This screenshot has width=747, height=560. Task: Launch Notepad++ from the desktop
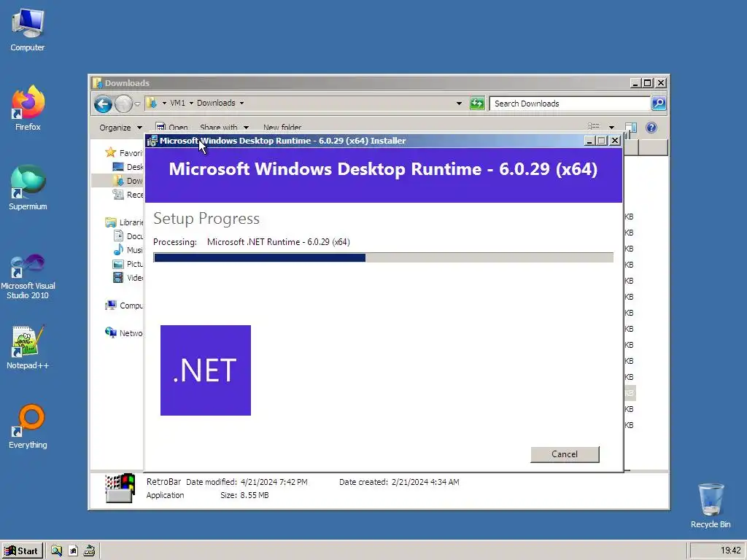(x=28, y=347)
